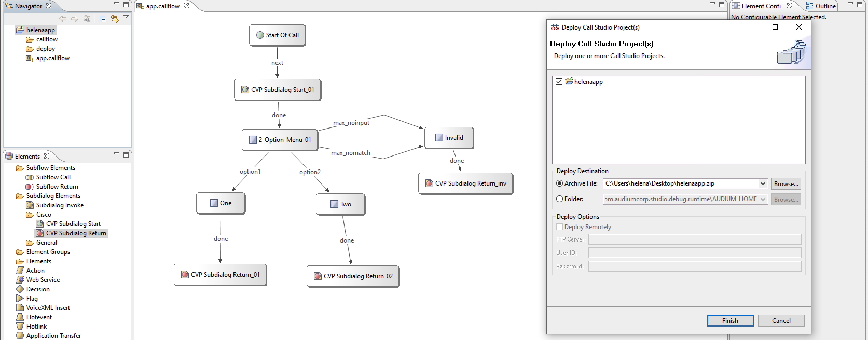Select the Flag element
The height and width of the screenshot is (340, 868).
pyautogui.click(x=27, y=299)
